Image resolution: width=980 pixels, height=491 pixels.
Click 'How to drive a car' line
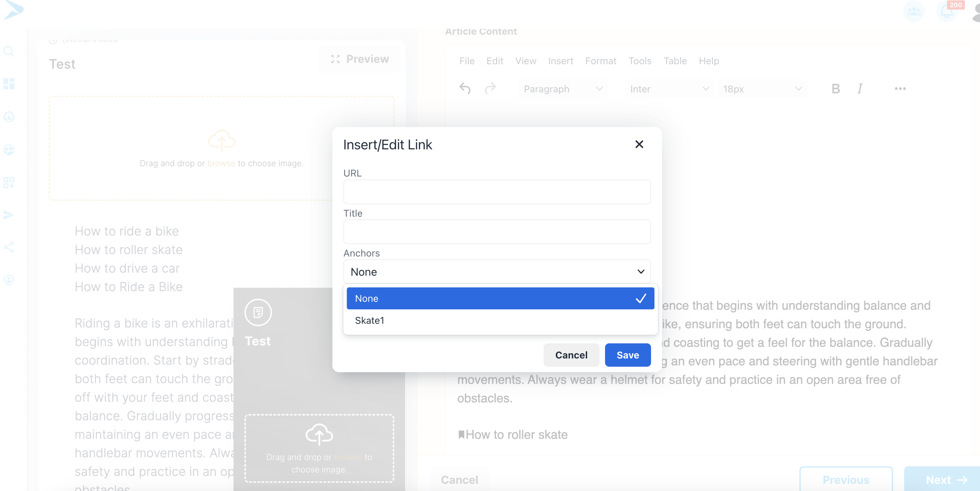click(127, 269)
